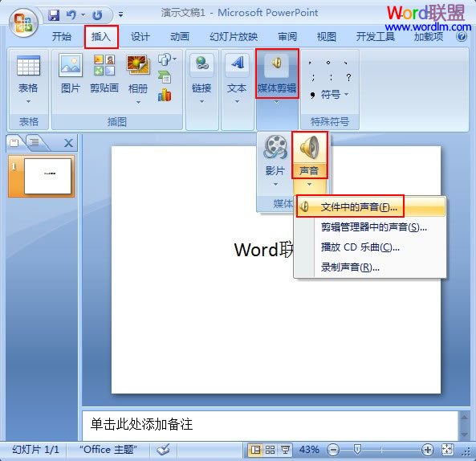Open clip art via 剪贴画
The height and width of the screenshot is (461, 476).
[104, 73]
